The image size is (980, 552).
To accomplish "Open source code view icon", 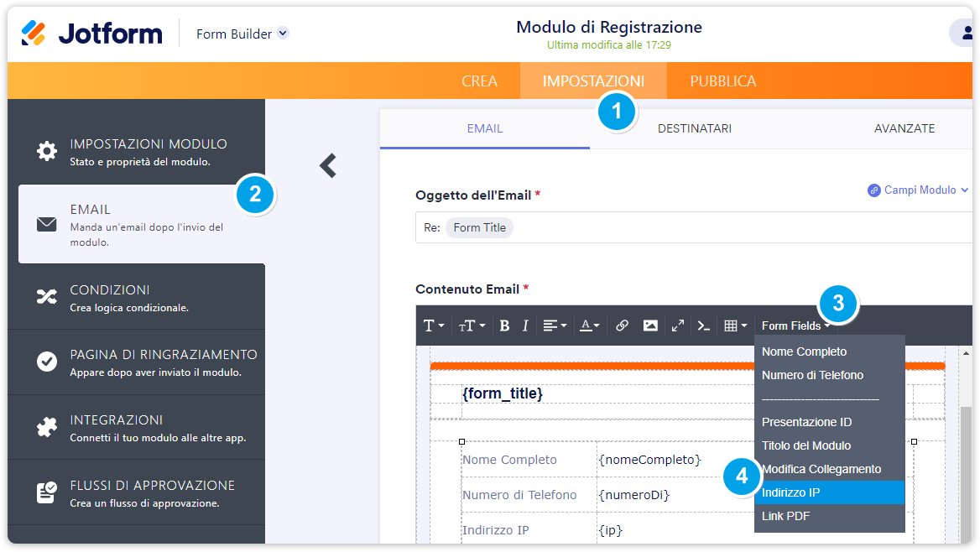I will coord(704,325).
